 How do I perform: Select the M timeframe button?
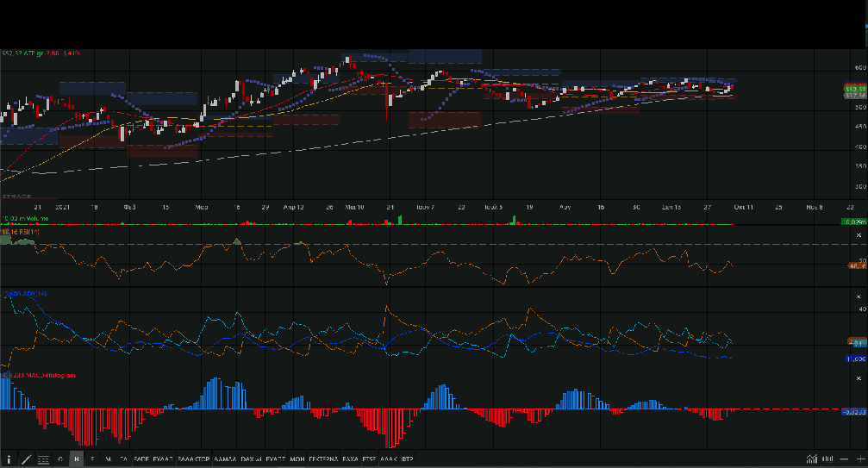108,459
